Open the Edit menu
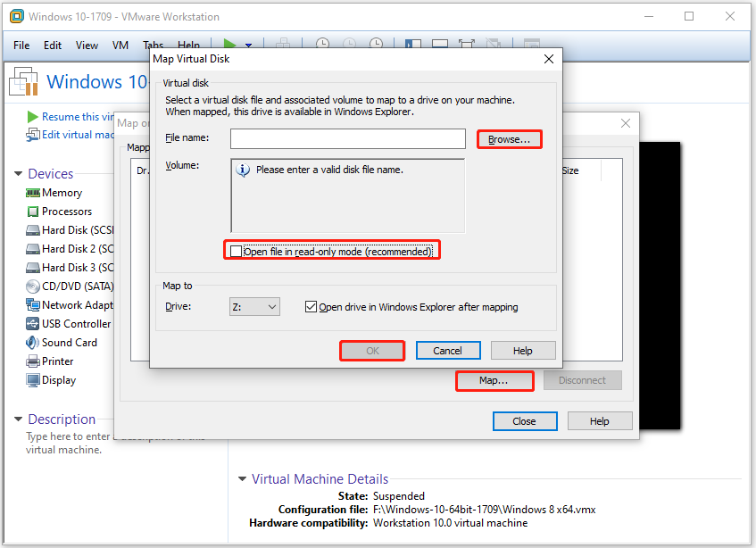This screenshot has height=548, width=756. point(53,46)
